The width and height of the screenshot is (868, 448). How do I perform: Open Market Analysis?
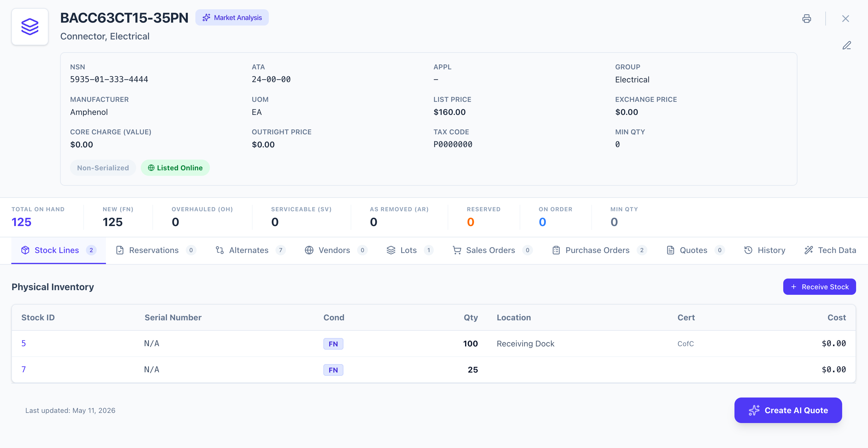click(x=232, y=17)
